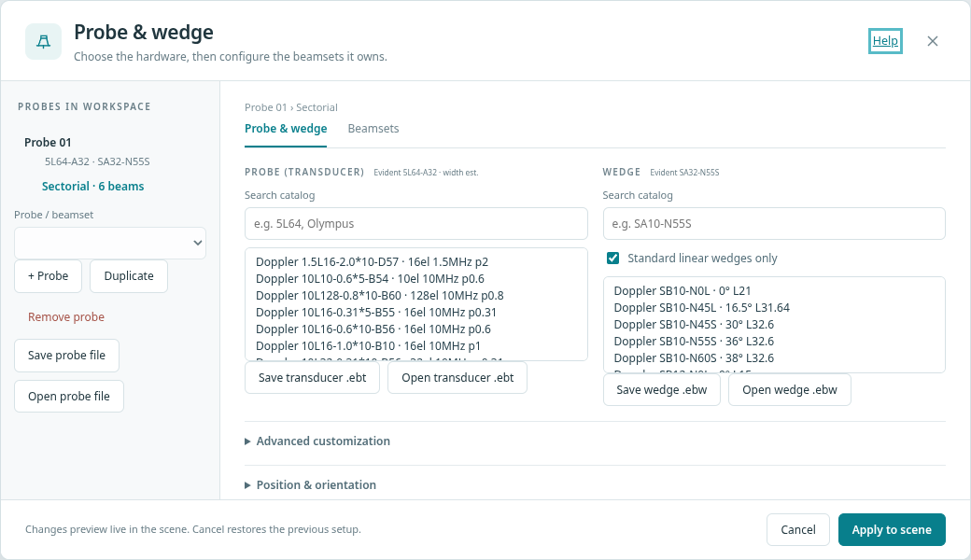This screenshot has height=560, width=971.
Task: Expand Position & orientation section
Action: click(310, 485)
